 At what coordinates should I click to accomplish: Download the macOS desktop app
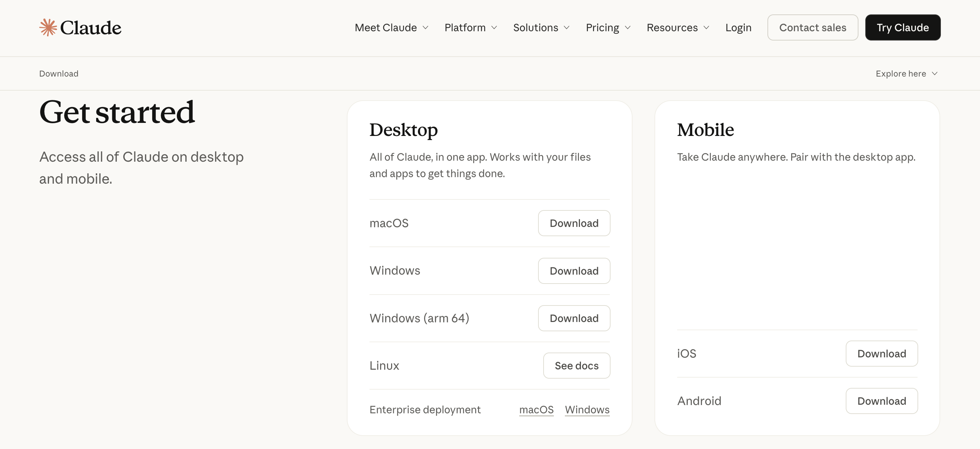coord(574,223)
